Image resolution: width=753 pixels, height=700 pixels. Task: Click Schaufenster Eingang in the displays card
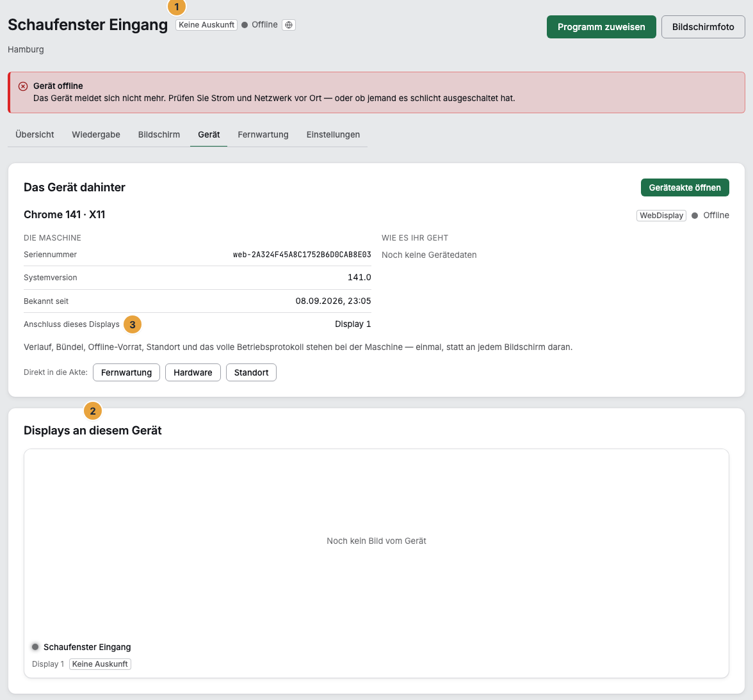tap(87, 648)
